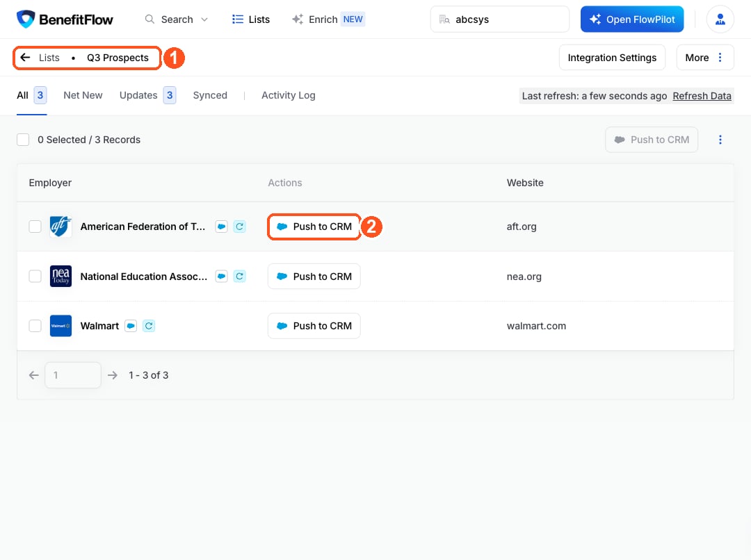Push Walmart to CRM

click(314, 326)
